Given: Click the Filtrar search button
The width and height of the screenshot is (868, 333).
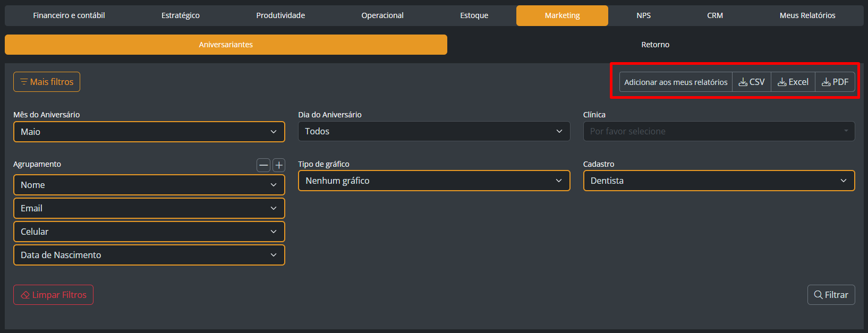Looking at the screenshot, I should point(831,295).
